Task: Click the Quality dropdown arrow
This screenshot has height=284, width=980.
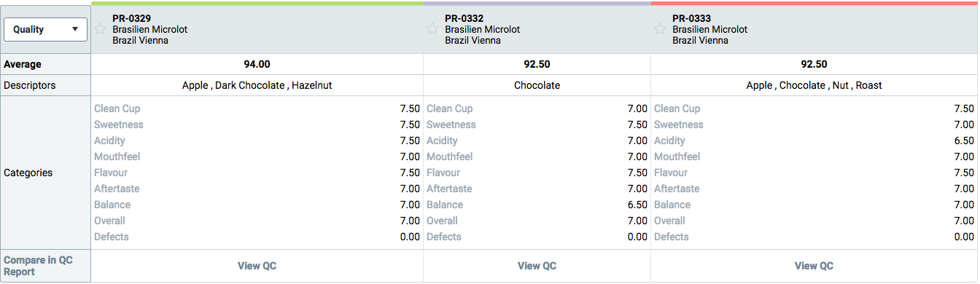Action: click(x=74, y=30)
